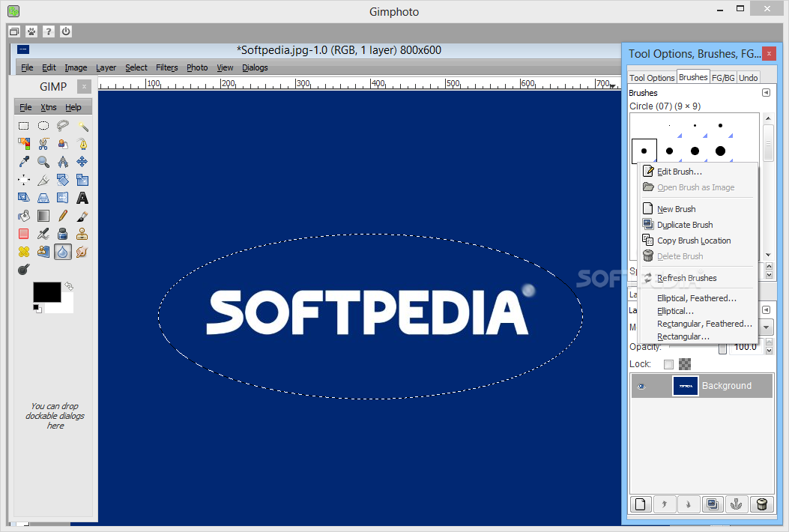Select the Ellipse Select tool
Screen dimensions: 789x532
[43, 126]
